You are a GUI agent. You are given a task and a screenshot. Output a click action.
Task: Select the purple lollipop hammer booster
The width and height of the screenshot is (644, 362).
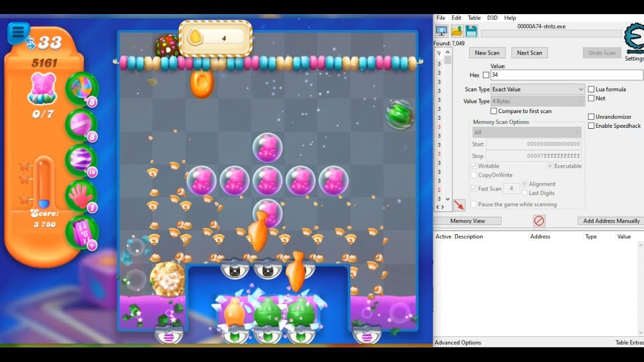(x=82, y=232)
